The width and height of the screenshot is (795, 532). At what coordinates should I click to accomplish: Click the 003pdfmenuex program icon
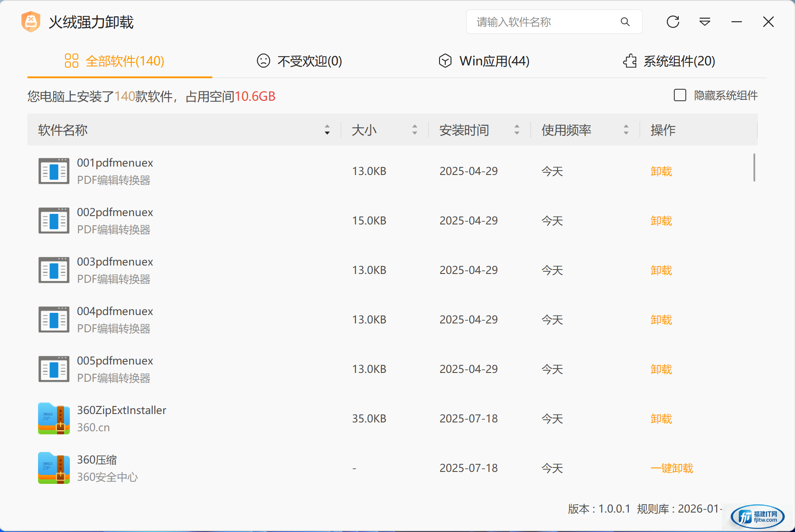54,270
